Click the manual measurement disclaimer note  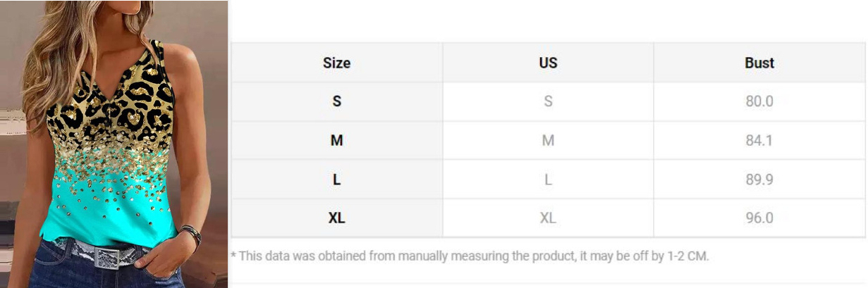(x=470, y=256)
